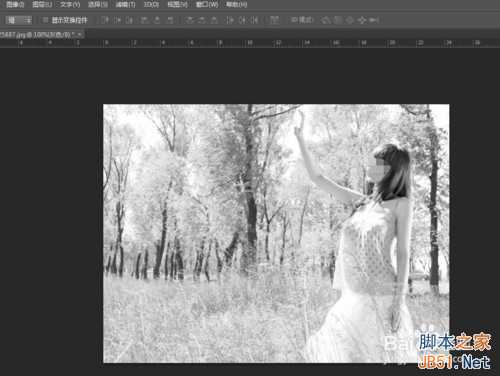Close the jpg document tab
Image resolution: width=500 pixels, height=376 pixels.
click(80, 34)
